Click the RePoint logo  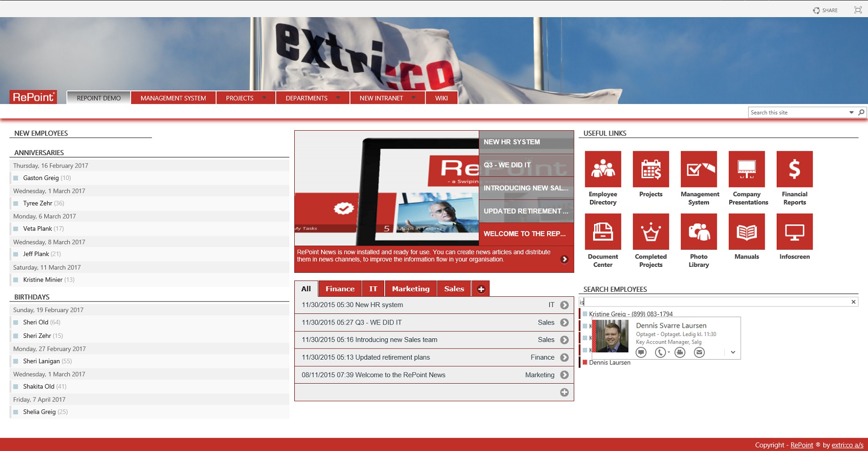tap(33, 97)
